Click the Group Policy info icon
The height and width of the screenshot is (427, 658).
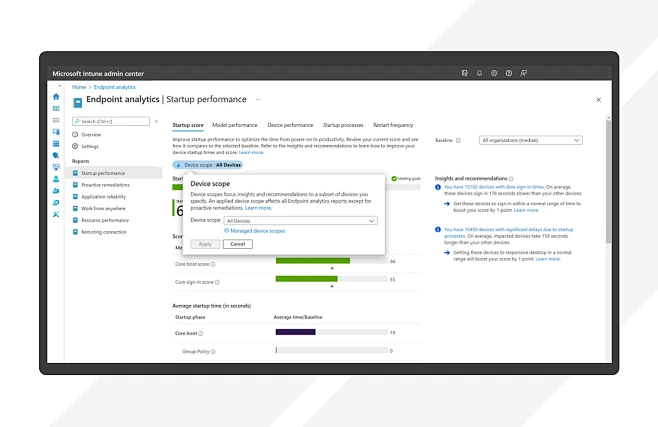213,351
